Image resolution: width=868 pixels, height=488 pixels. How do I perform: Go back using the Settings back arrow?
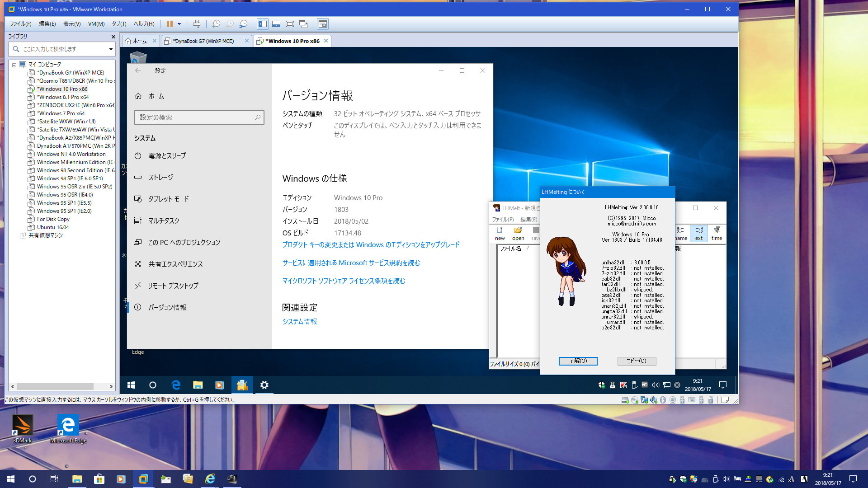(x=138, y=70)
